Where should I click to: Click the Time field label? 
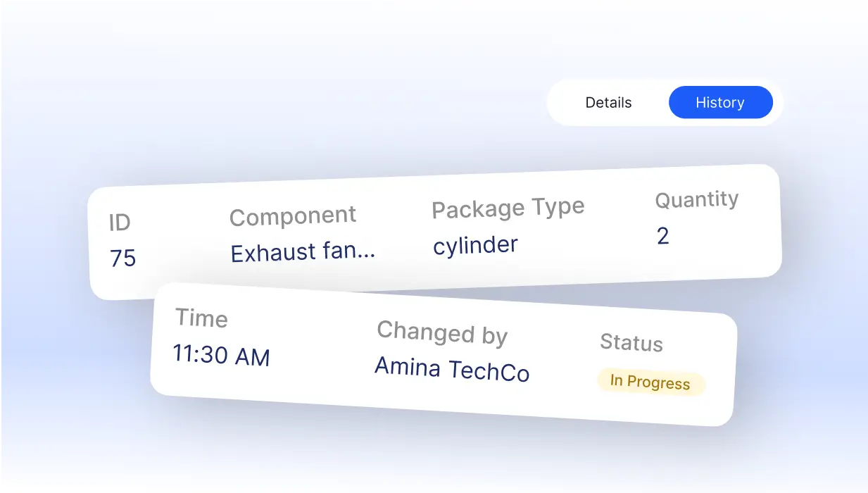(201, 318)
